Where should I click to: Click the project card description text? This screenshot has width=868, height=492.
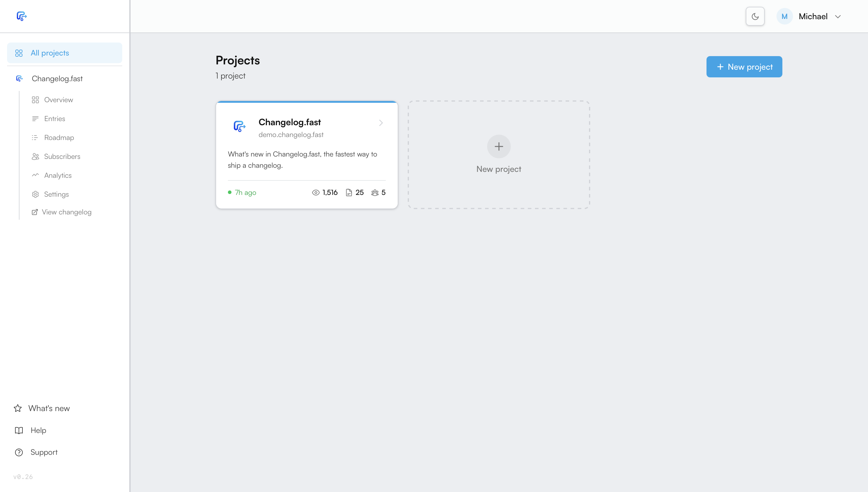tap(302, 159)
